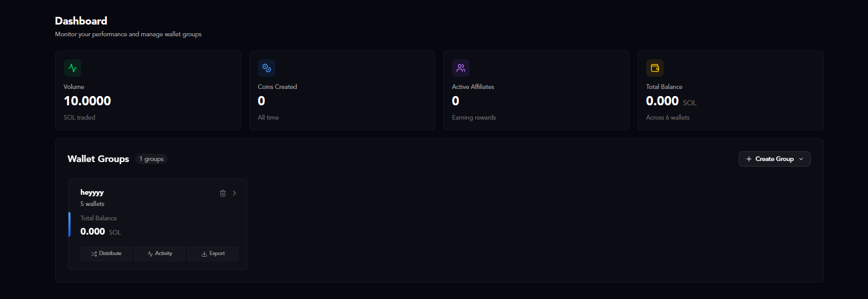Click the Activity button for heyyyy
Image resolution: width=868 pixels, height=299 pixels.
click(x=159, y=254)
